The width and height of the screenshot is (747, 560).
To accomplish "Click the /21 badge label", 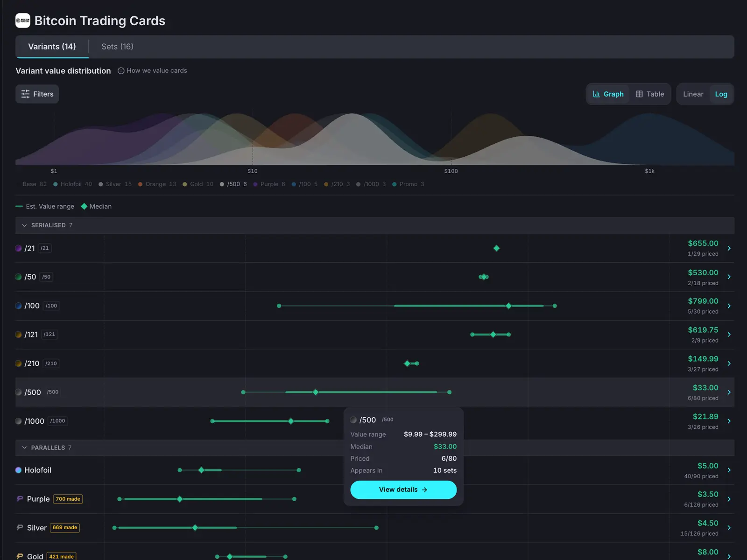I will tap(45, 248).
